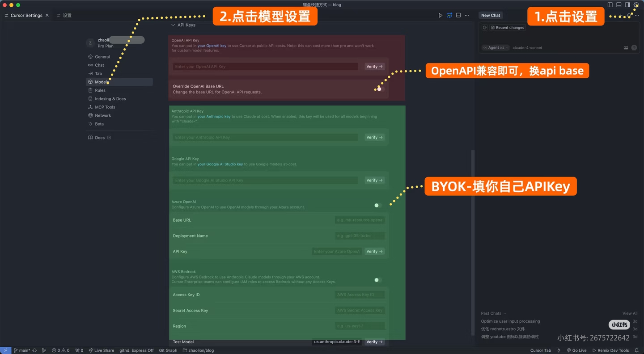Viewport: 644px width, 354px height.
Task: Click View All past chats
Action: (630, 313)
